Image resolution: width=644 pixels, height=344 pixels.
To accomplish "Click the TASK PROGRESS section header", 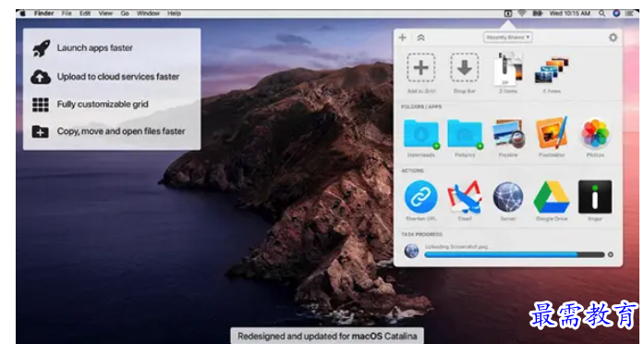I will pos(422,235).
